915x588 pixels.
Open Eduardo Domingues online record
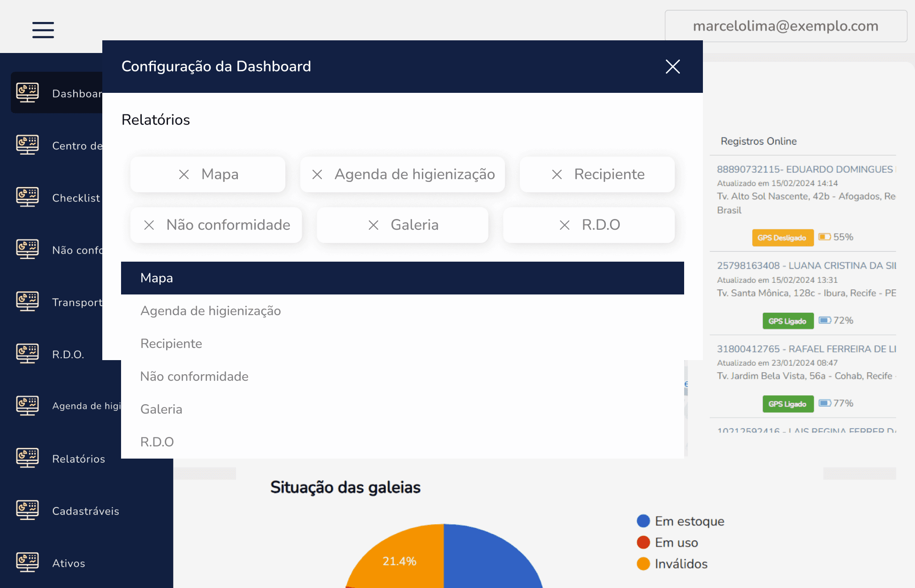804,169
